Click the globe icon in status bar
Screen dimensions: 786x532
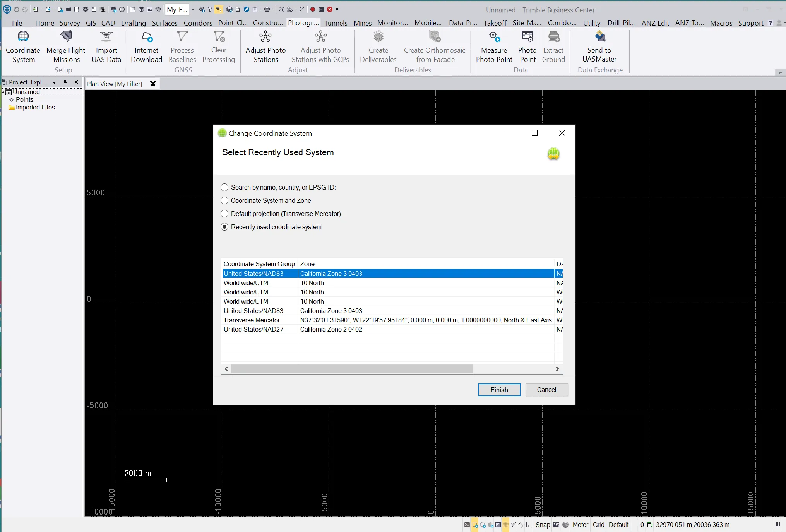pyautogui.click(x=565, y=525)
